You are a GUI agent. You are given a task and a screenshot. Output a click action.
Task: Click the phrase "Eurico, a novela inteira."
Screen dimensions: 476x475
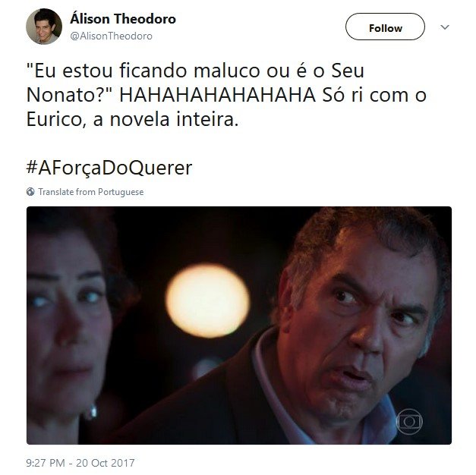132,119
